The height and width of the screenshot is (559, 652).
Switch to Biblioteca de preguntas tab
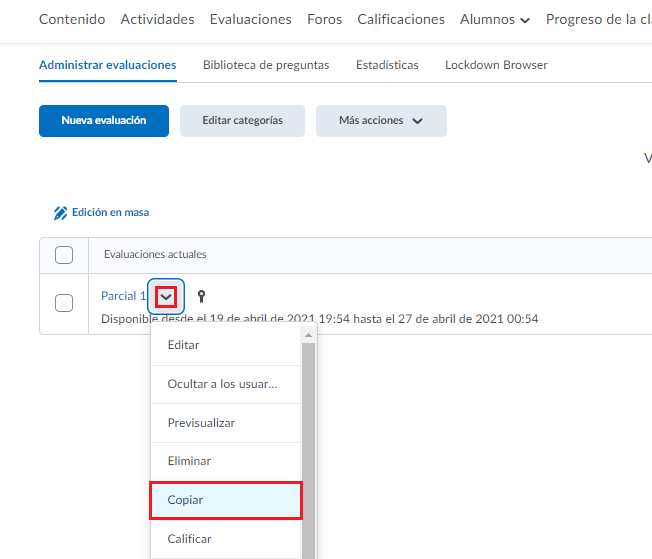click(x=266, y=65)
